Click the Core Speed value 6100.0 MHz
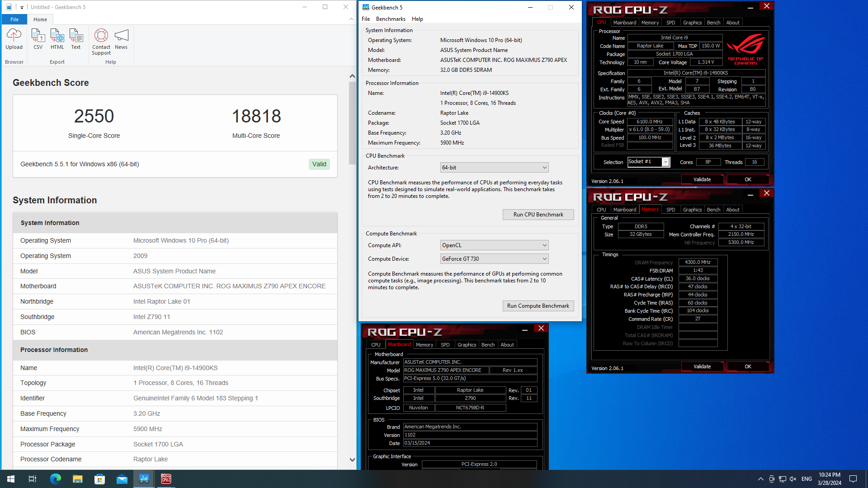 [650, 122]
